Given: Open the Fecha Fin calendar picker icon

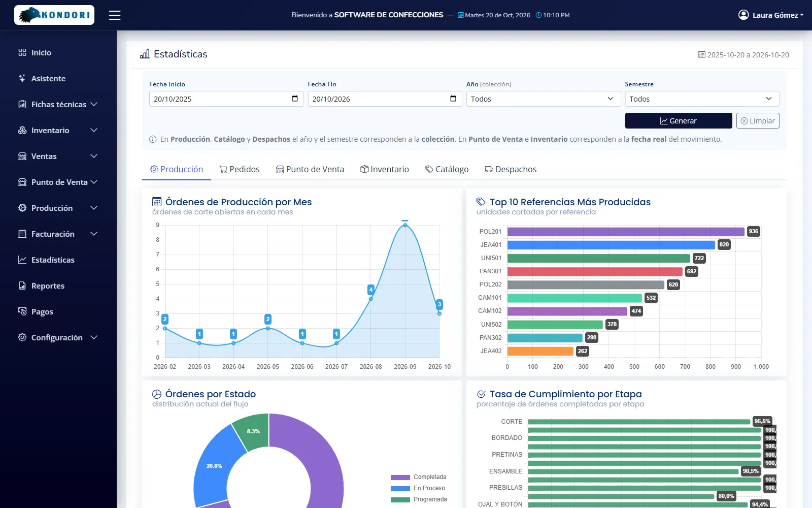Looking at the screenshot, I should pyautogui.click(x=453, y=99).
